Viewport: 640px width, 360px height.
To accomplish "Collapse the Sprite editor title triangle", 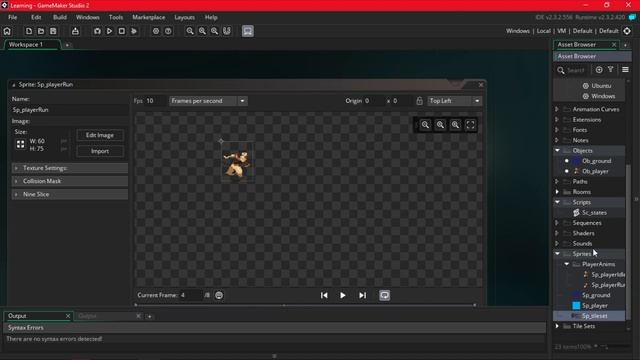I will [13, 85].
